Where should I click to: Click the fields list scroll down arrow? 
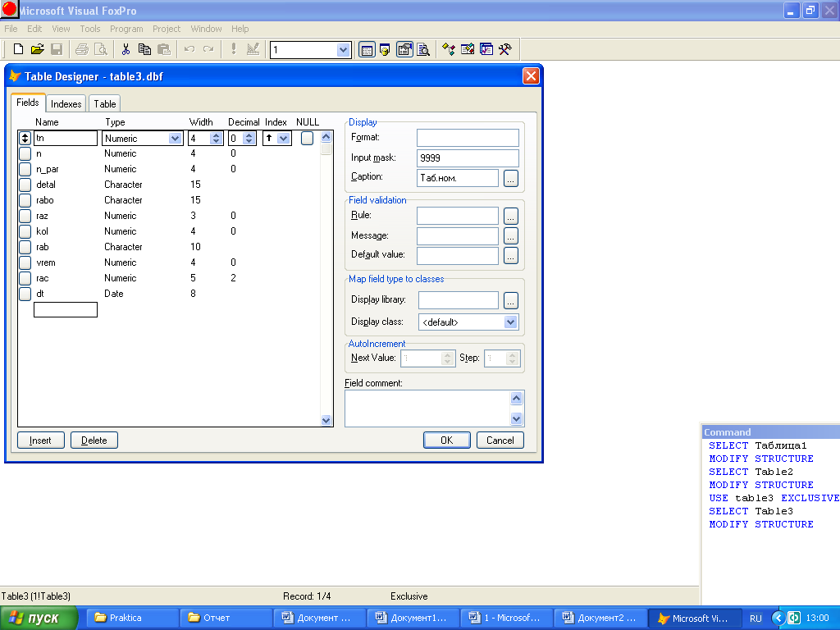click(326, 421)
